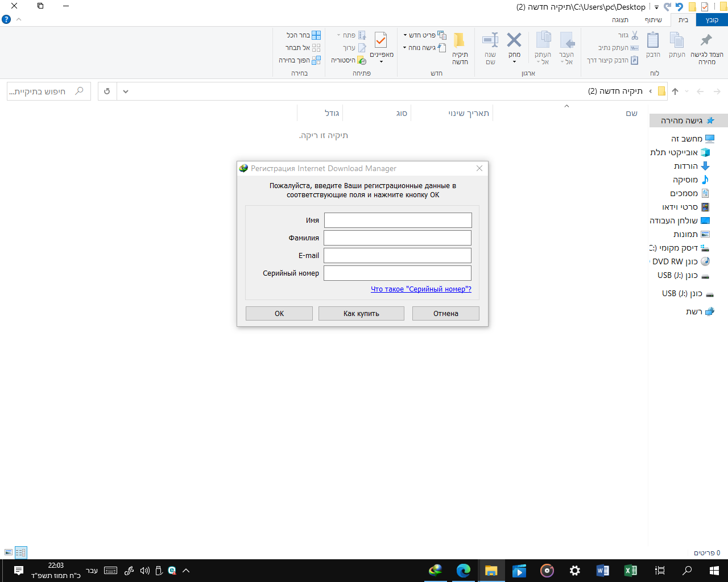The image size is (728, 582).
Task: Open Microsoft Edge from taskbar
Action: (x=464, y=571)
